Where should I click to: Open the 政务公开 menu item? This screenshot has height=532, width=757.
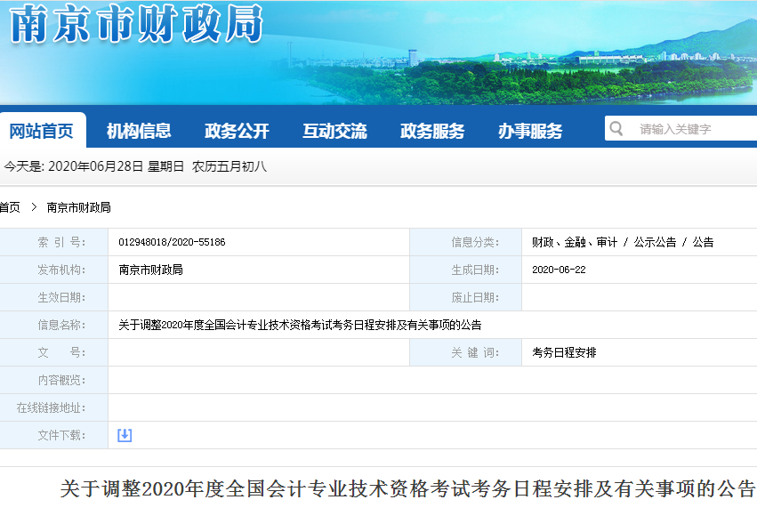[x=237, y=131]
